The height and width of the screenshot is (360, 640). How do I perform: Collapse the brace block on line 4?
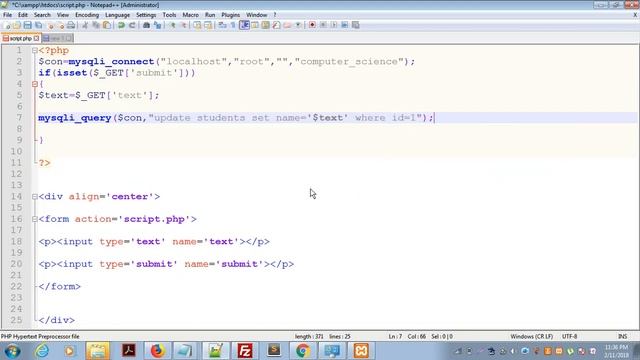35,84
